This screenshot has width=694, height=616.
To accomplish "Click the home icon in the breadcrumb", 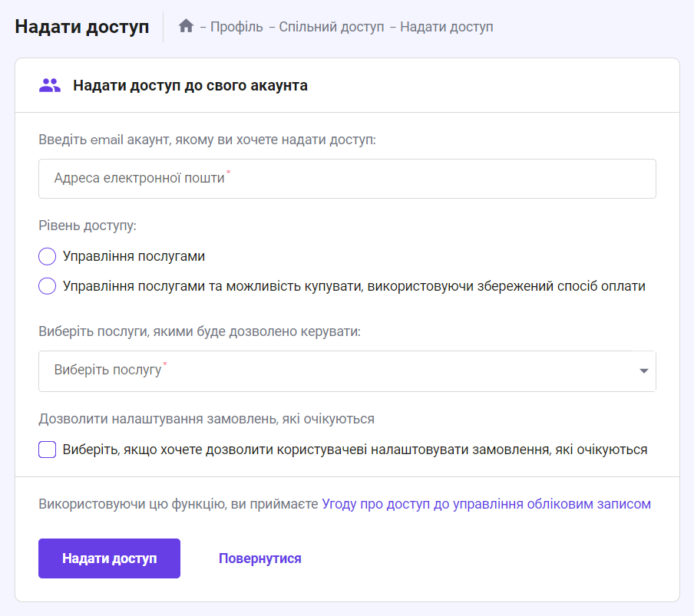I will point(186,27).
